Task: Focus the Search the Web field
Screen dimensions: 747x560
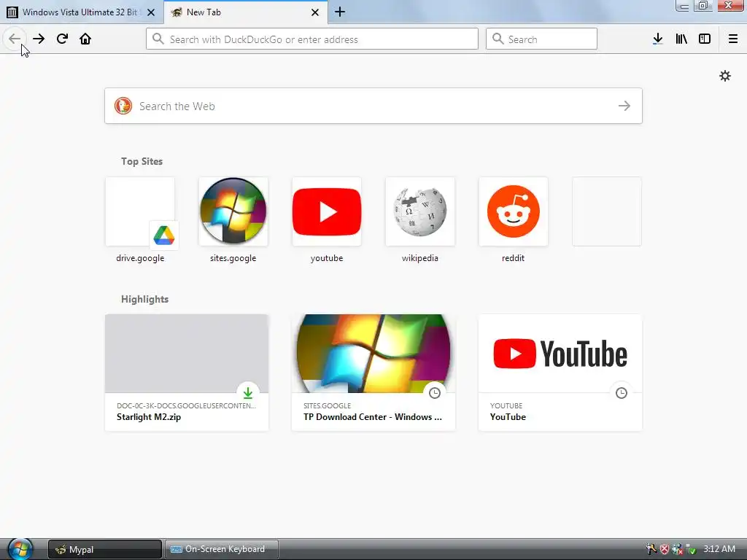Action: pos(373,106)
